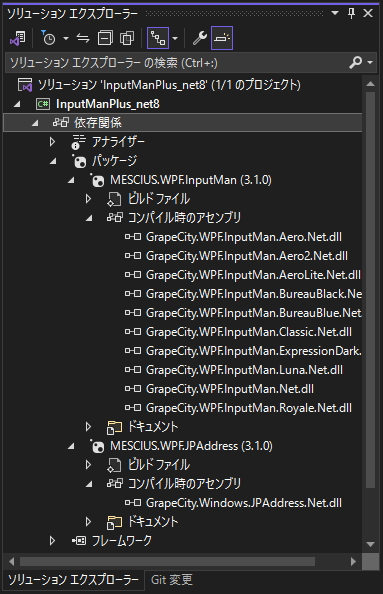Close the Solution Explorer panel
Image resolution: width=383 pixels, height=594 pixels.
click(368, 13)
